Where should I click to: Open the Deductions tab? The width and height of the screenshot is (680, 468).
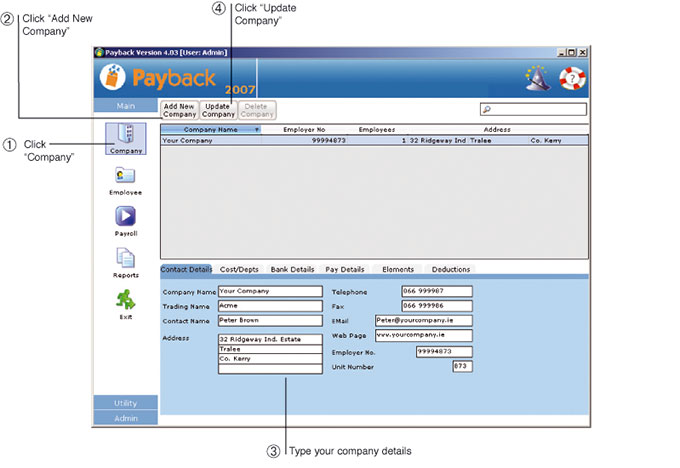click(x=451, y=269)
